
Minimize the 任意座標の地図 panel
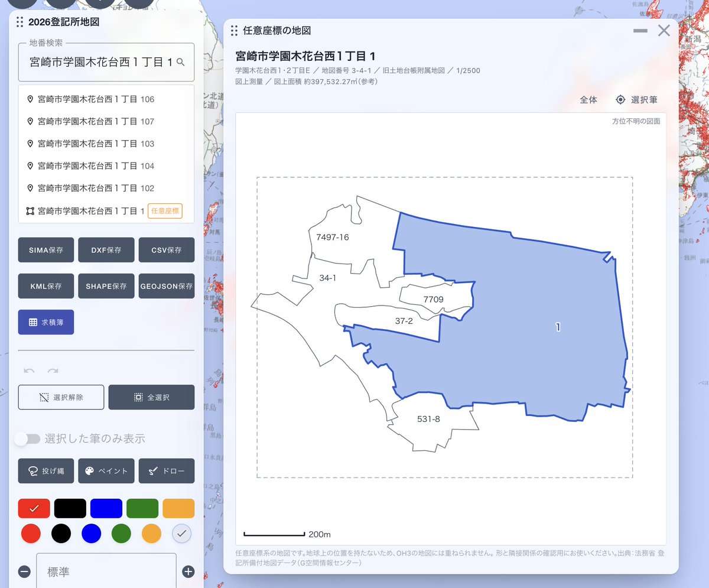[x=640, y=31]
